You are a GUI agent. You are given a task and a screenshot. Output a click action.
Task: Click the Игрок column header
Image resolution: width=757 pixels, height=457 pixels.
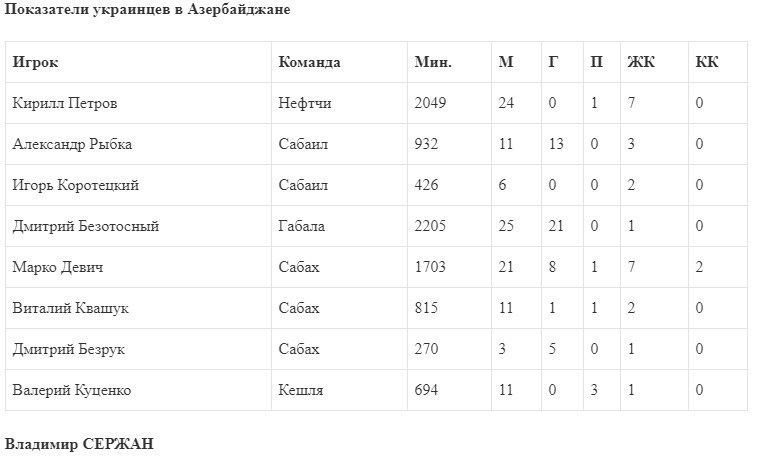36,62
